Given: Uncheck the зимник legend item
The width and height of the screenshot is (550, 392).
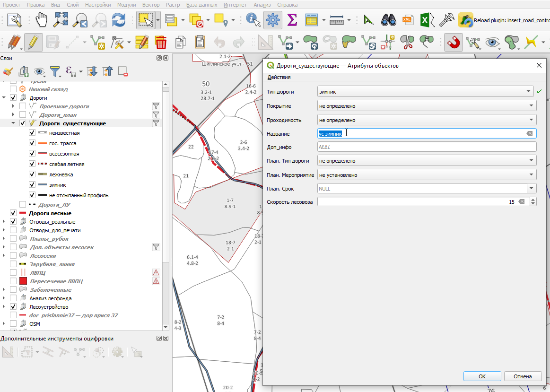Looking at the screenshot, I should coord(32,185).
